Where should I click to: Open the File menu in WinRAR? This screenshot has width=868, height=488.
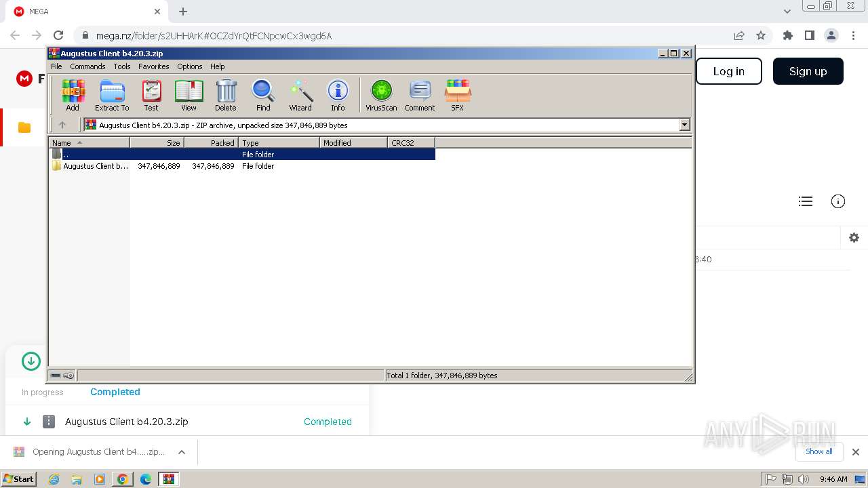click(56, 66)
